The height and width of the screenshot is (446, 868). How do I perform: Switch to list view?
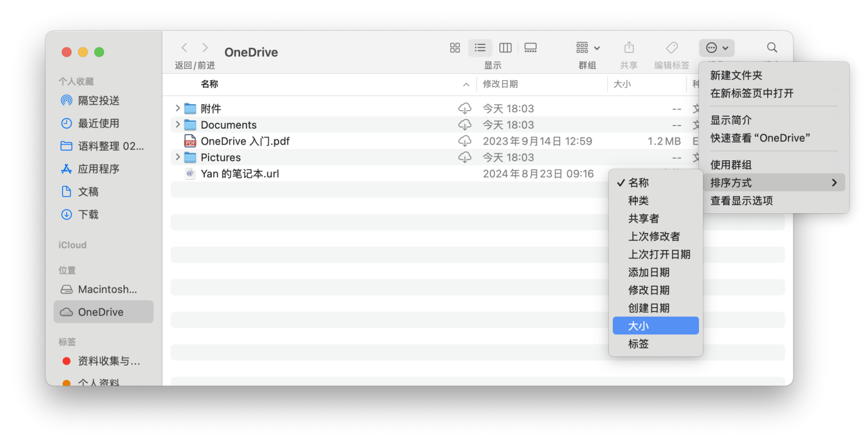click(480, 48)
